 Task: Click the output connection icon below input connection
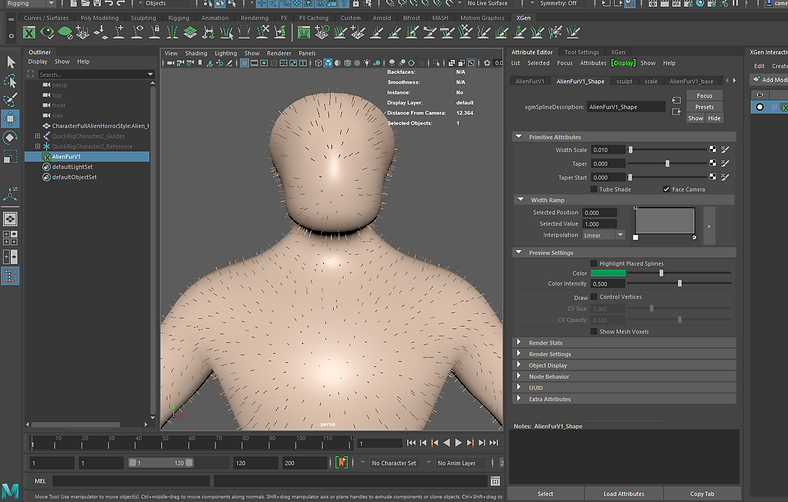click(676, 112)
